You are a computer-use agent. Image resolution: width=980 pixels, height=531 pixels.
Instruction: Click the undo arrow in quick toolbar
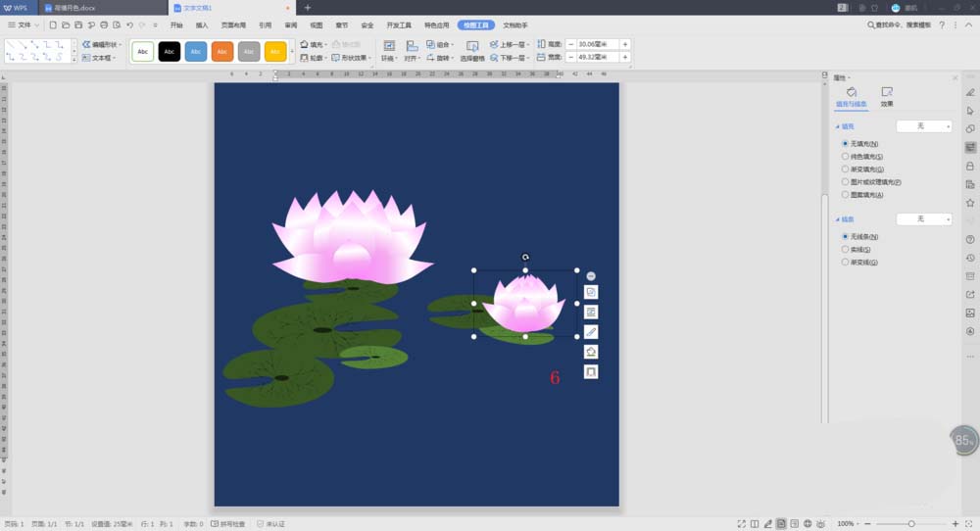[x=129, y=25]
